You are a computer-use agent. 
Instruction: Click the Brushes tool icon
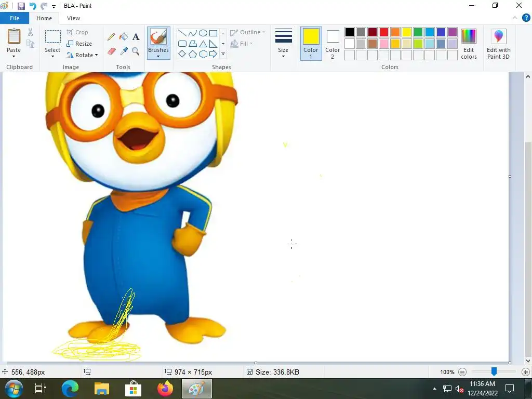[x=158, y=37]
